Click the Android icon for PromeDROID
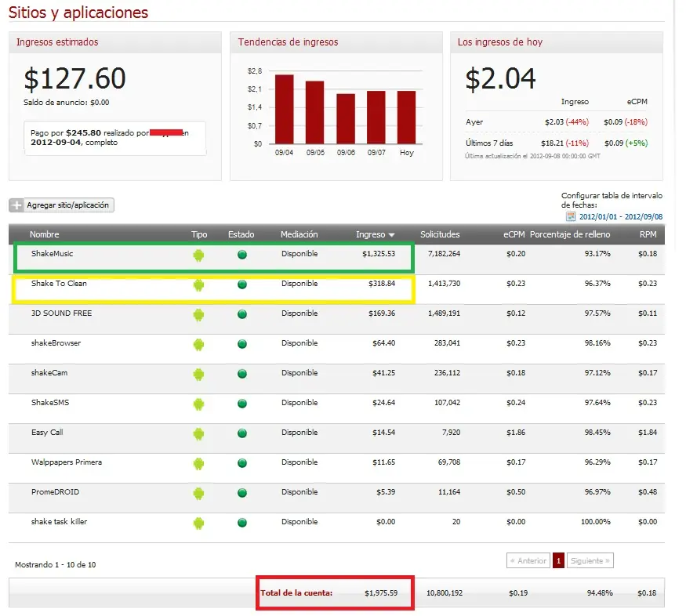 198,494
